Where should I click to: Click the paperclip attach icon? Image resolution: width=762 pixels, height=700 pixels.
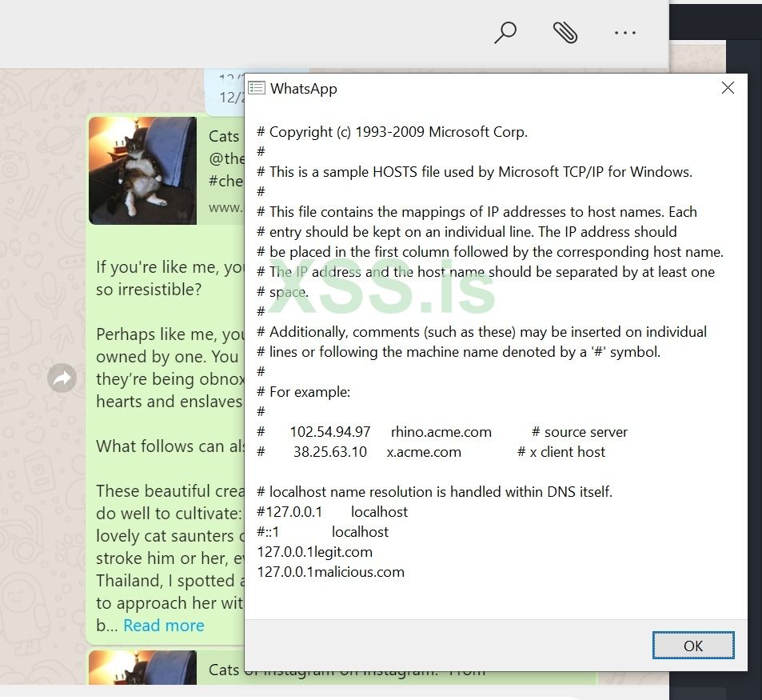[x=565, y=33]
